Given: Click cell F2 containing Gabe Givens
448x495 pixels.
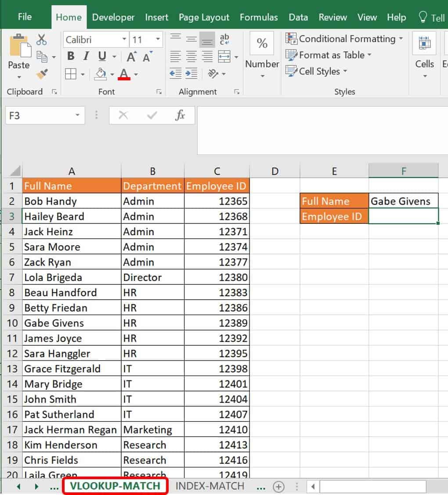Looking at the screenshot, I should (403, 201).
